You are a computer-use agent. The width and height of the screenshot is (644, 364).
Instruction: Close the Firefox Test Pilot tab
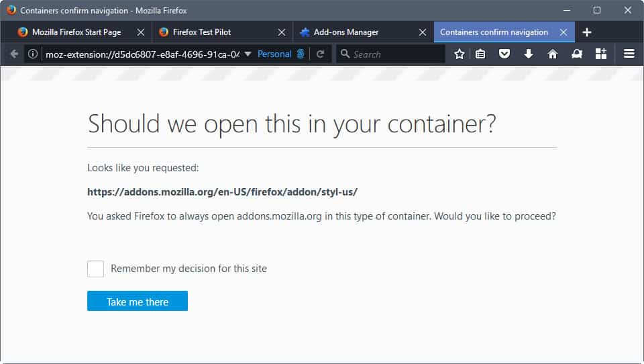tap(282, 32)
